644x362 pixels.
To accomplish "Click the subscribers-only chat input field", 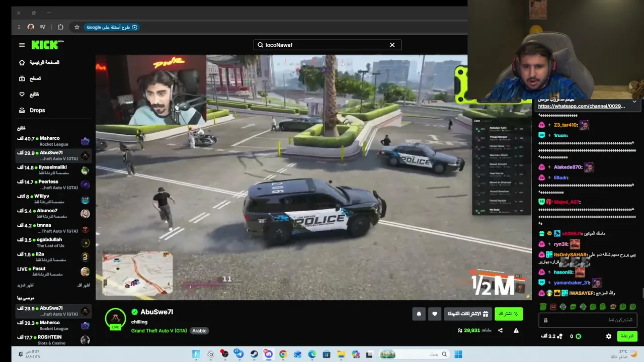I will click(588, 320).
